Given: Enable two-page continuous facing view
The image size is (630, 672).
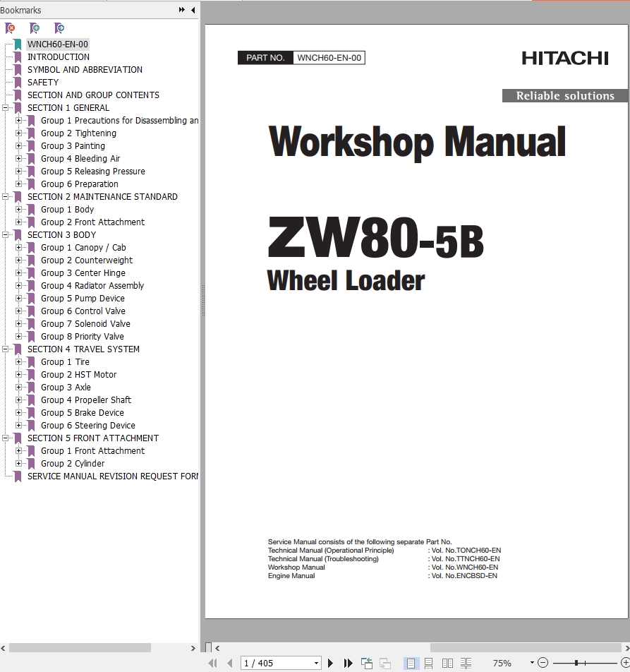Looking at the screenshot, I should pos(466,663).
